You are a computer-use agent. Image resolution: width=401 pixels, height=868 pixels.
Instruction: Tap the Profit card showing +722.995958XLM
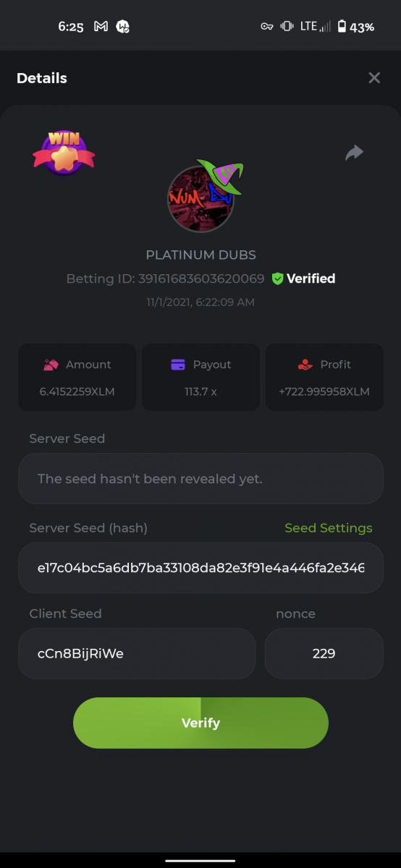(324, 378)
